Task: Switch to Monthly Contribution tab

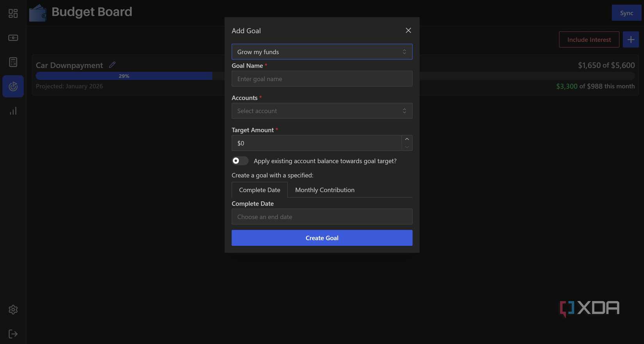Action: click(325, 190)
